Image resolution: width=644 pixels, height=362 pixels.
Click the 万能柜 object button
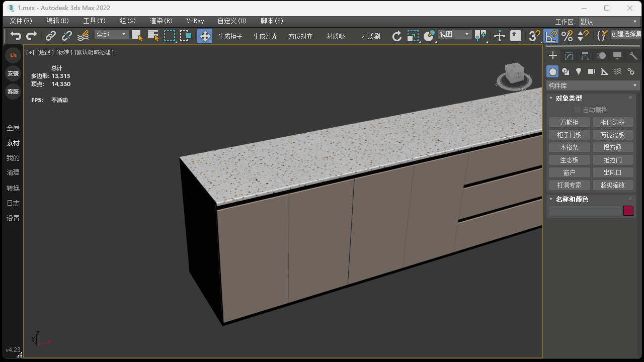click(569, 122)
